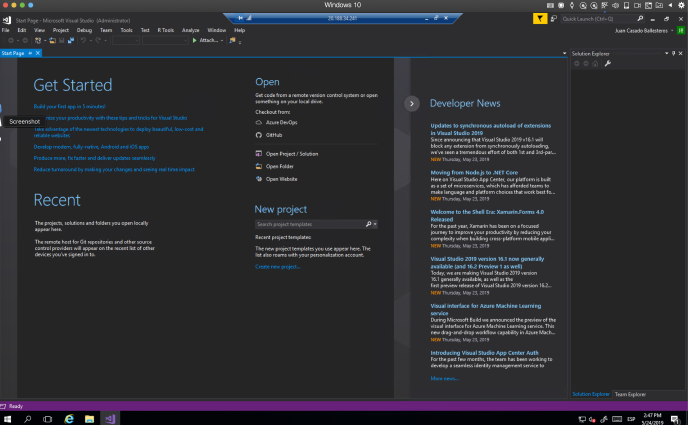This screenshot has height=425, width=688.
Task: Click the Solution Explorer home icon
Action: click(595, 64)
